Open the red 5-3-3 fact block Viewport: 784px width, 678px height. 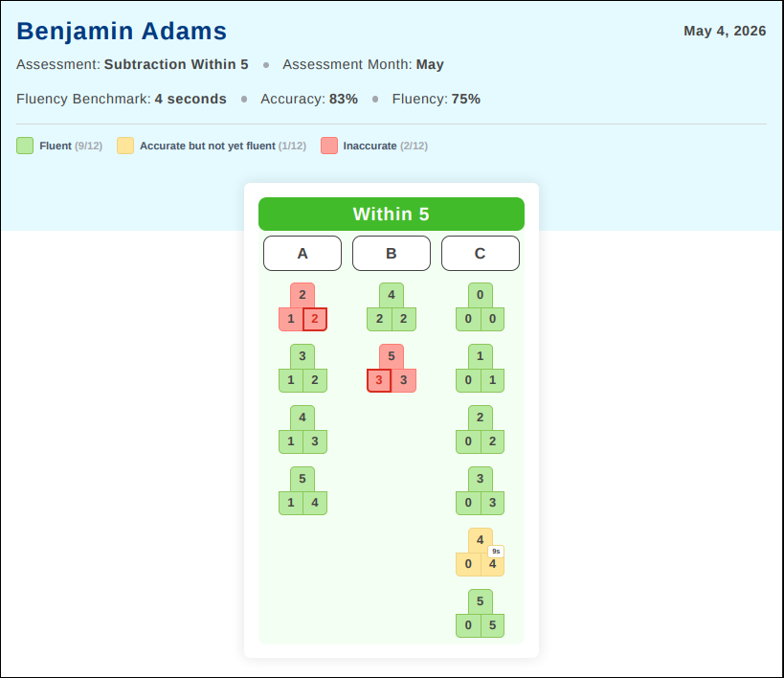[x=392, y=369]
